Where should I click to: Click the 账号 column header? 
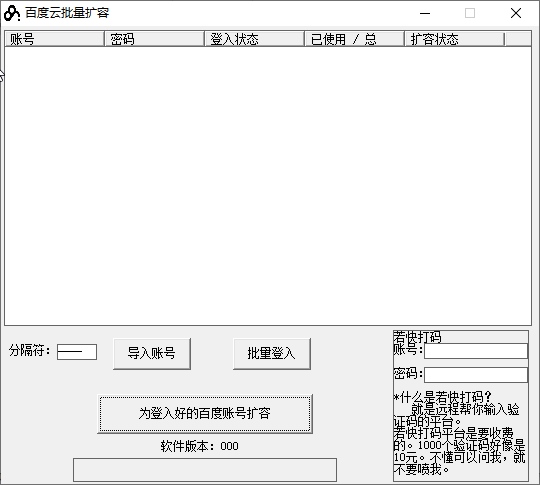54,39
